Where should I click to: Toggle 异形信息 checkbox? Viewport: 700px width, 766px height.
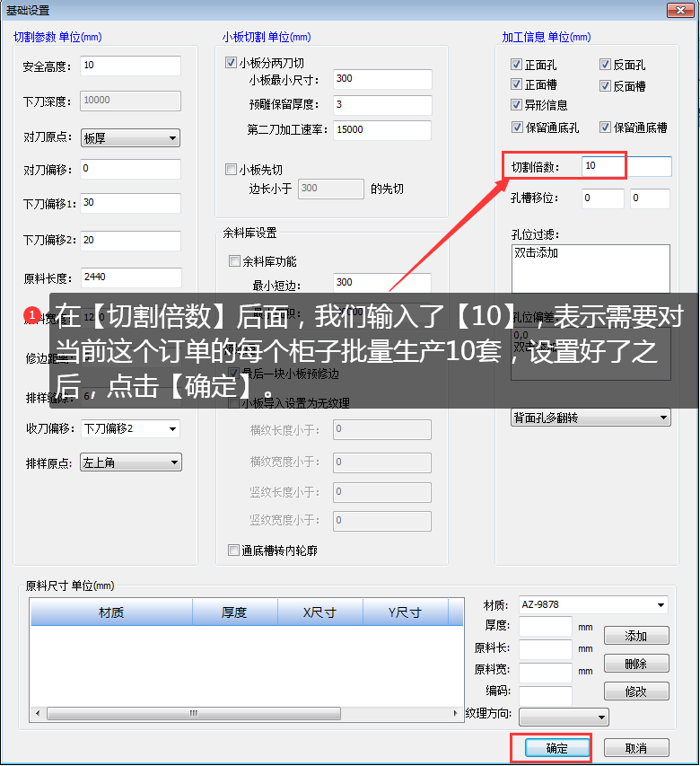[516, 104]
